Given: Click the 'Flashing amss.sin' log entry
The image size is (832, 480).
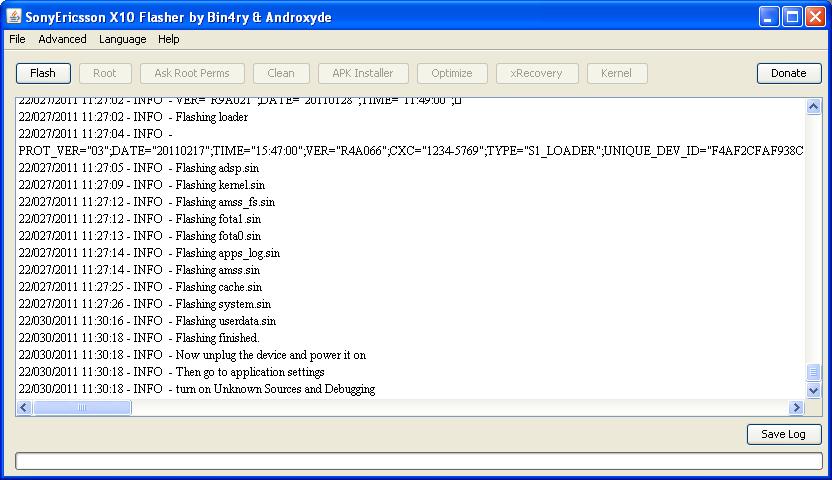Looking at the screenshot, I should click(139, 269).
